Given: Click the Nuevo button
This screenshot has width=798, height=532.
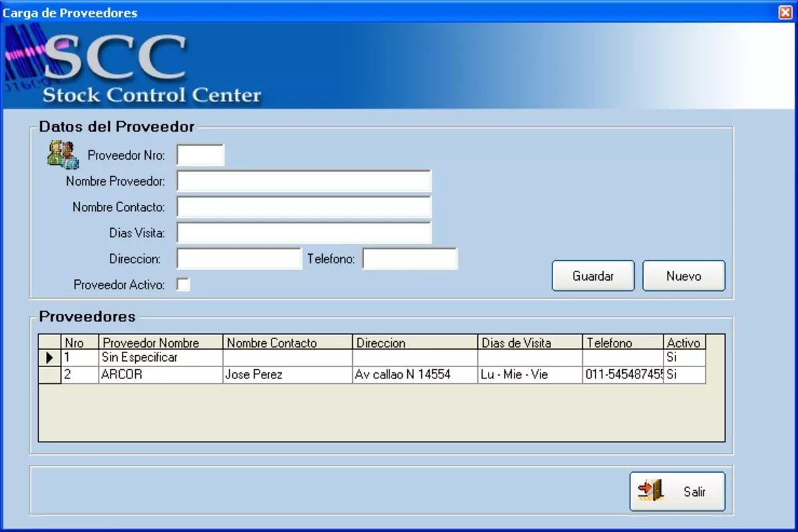Looking at the screenshot, I should [x=684, y=276].
